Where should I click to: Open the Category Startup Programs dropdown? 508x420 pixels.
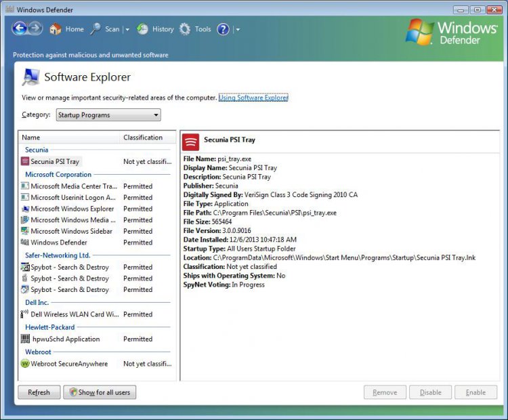click(108, 115)
